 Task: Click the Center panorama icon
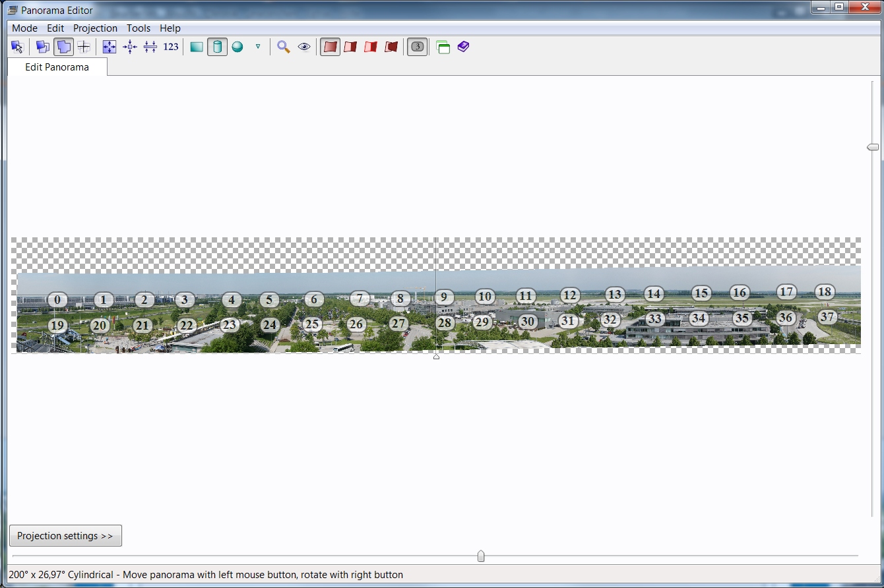pos(130,47)
